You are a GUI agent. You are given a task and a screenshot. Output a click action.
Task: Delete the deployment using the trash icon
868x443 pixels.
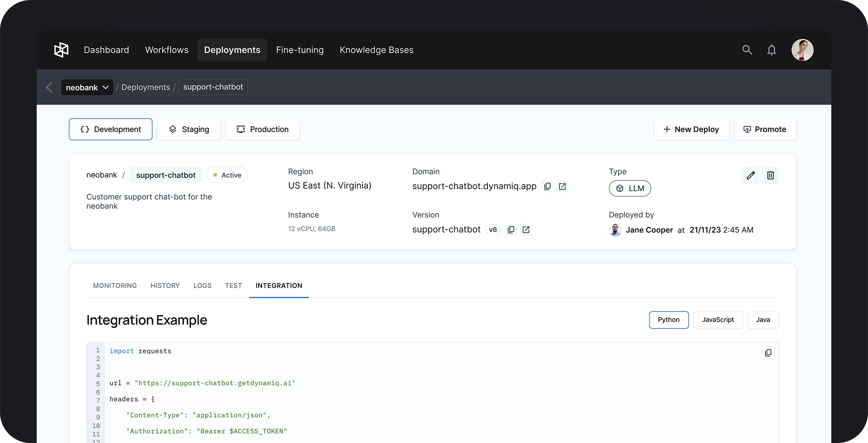[771, 175]
